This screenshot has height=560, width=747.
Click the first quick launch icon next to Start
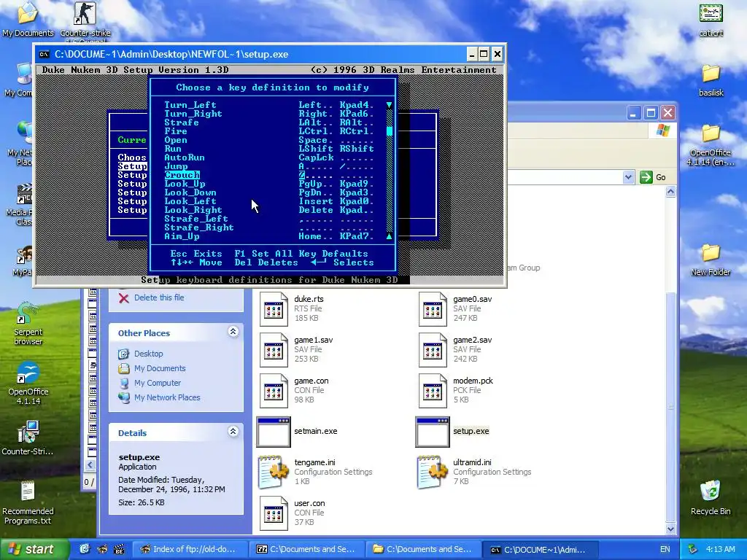pyautogui.click(x=85, y=549)
